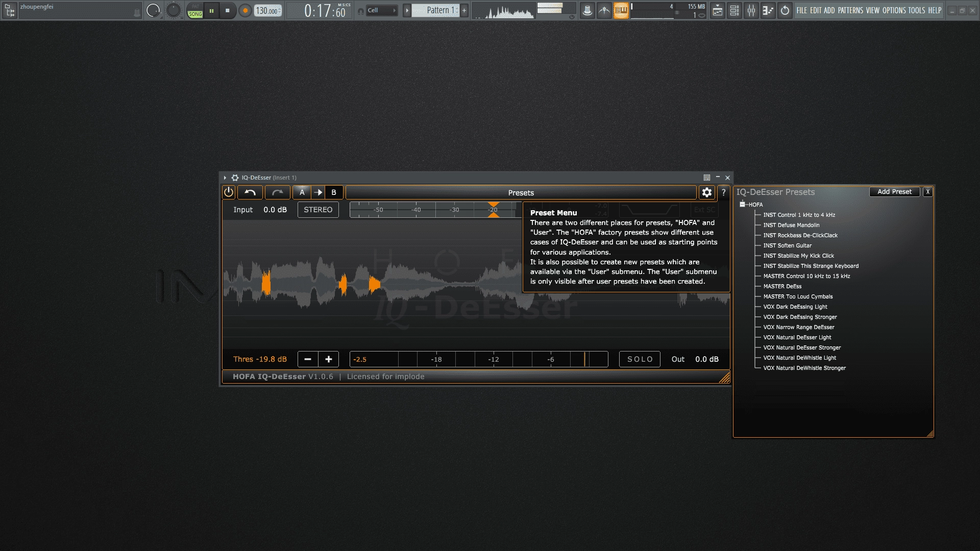This screenshot has height=551, width=980.
Task: Open the FL Studio layout/browser icon
Action: click(x=10, y=10)
